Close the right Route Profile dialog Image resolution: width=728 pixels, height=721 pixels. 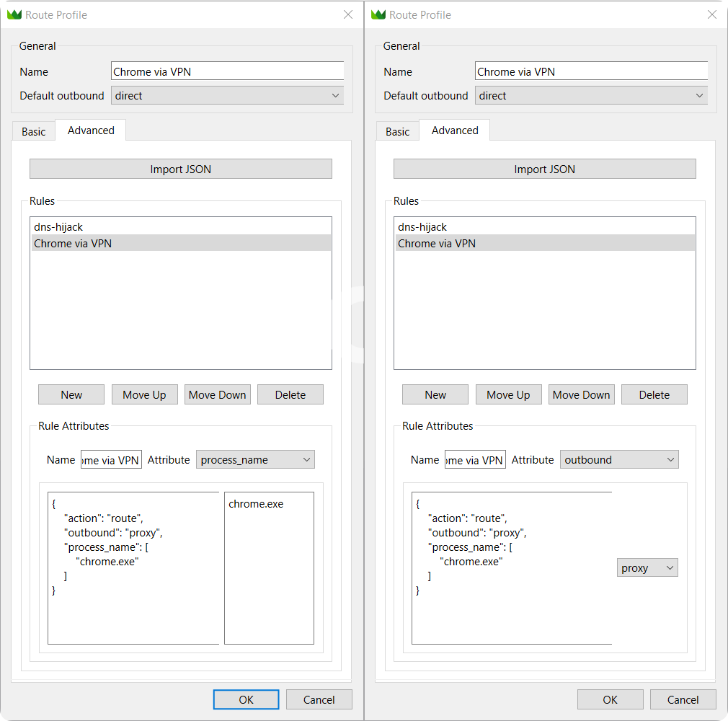(x=712, y=14)
